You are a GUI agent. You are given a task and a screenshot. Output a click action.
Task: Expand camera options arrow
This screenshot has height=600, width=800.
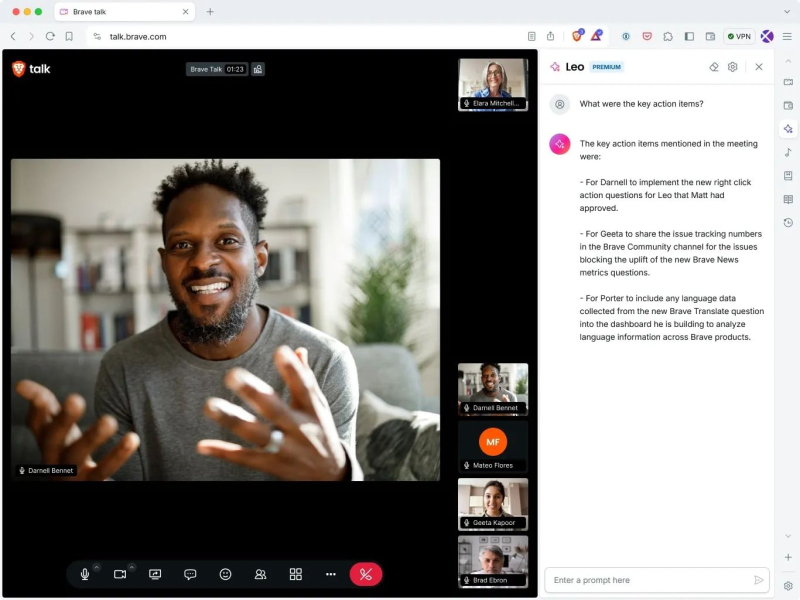pyautogui.click(x=131, y=567)
